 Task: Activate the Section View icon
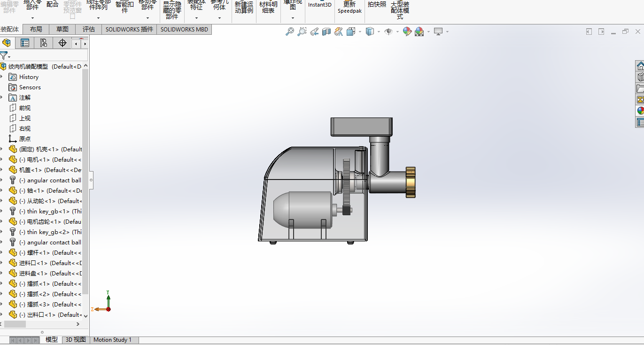326,31
